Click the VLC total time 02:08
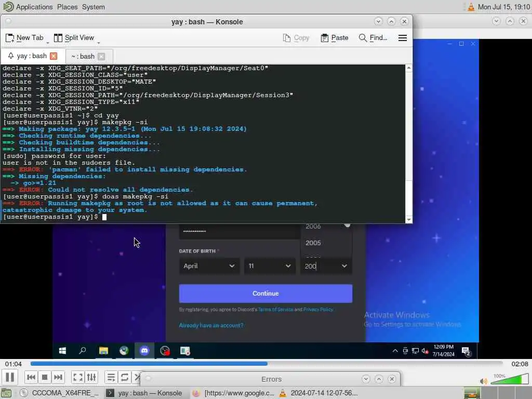The width and height of the screenshot is (532, 399). click(520, 364)
